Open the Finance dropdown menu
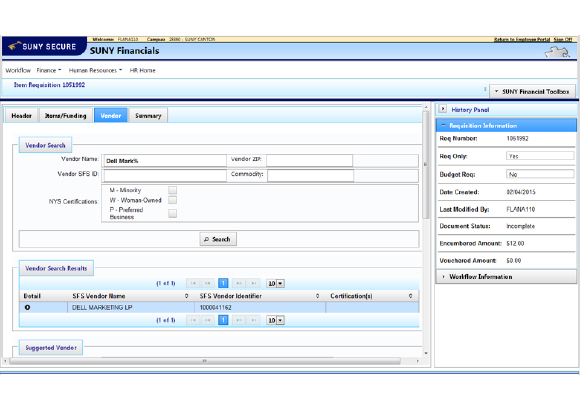The height and width of the screenshot is (410, 580). click(48, 70)
